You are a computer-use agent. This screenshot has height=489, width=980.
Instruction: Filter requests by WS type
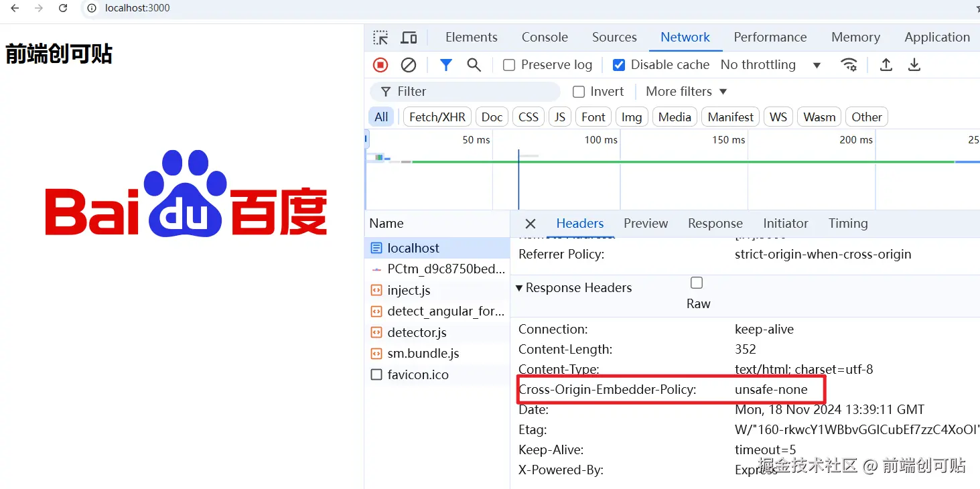778,117
